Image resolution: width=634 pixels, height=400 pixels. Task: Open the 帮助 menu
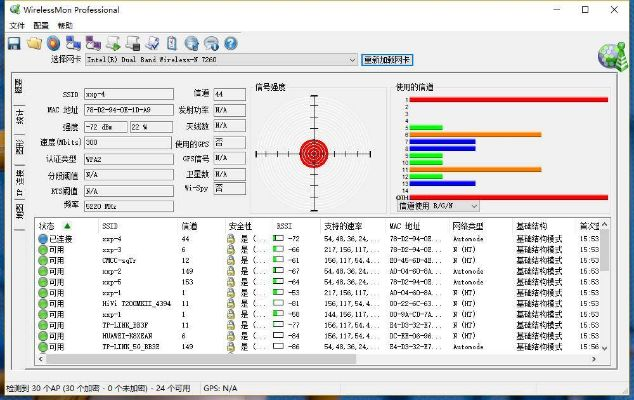65,24
